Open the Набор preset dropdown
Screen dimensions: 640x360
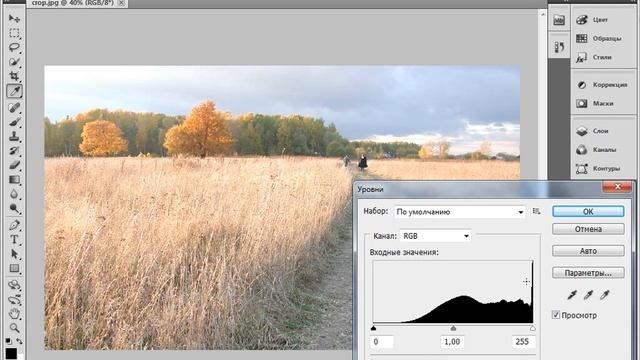tap(460, 212)
